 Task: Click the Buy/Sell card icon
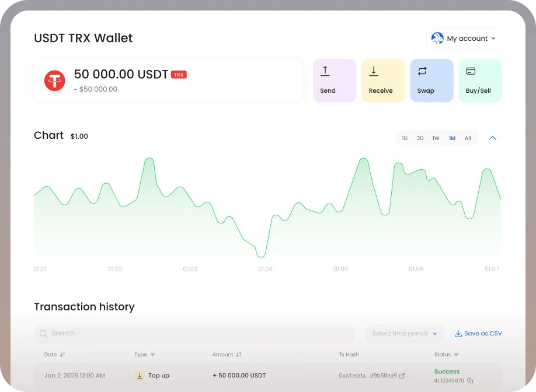(x=471, y=71)
